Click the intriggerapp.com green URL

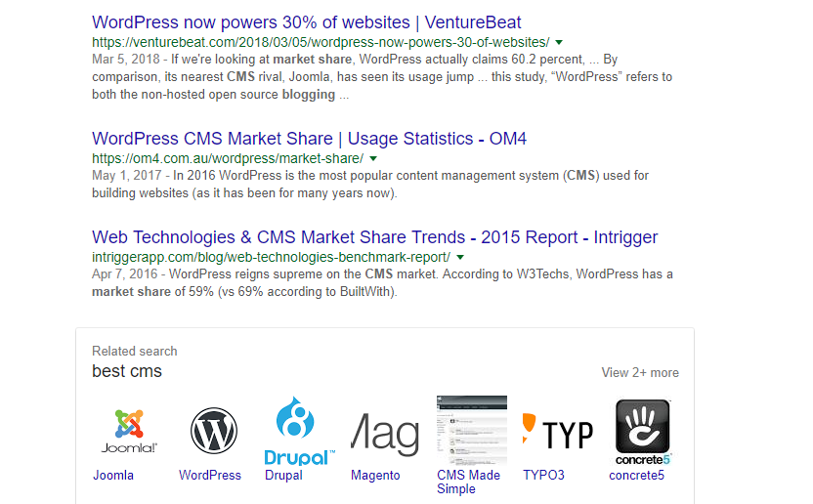tap(272, 257)
